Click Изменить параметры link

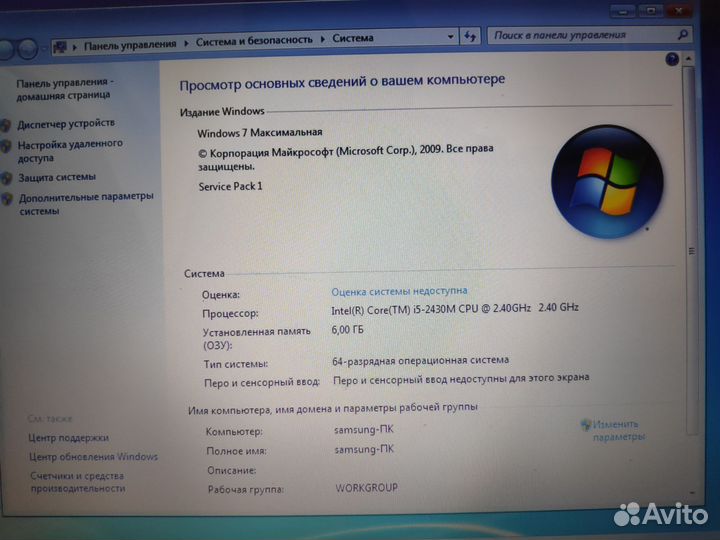point(619,430)
